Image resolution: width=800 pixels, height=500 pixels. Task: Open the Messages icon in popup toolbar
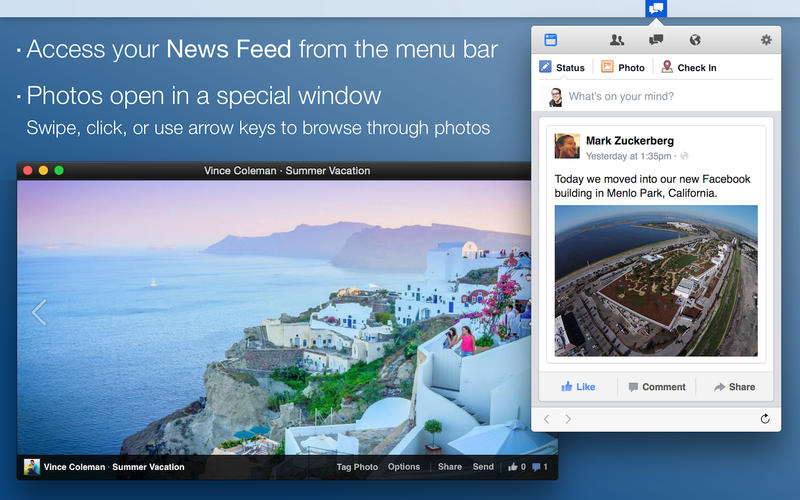pyautogui.click(x=656, y=40)
